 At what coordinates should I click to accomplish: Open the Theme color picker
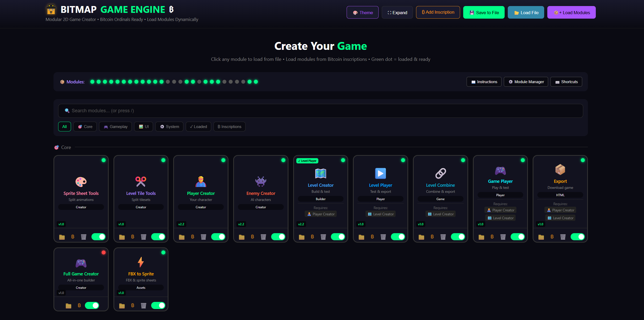362,13
